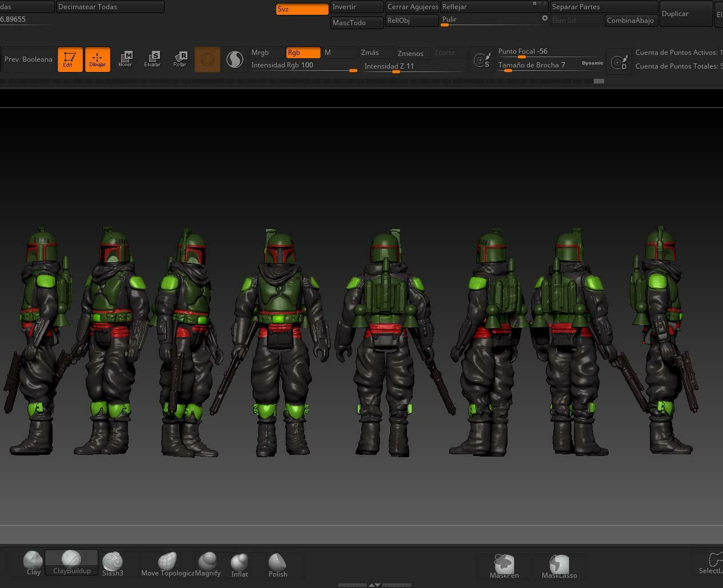This screenshot has height=588, width=723.
Task: Click the sphere gizmo icon
Action: click(207, 59)
